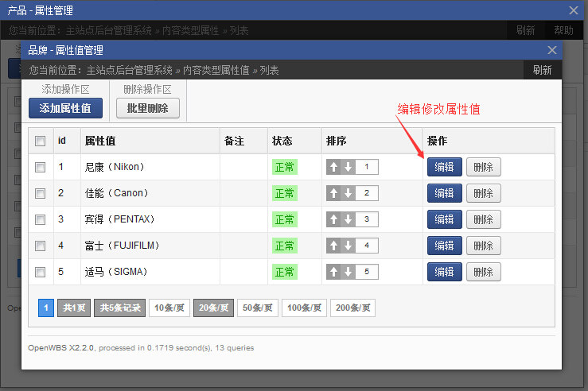Click the 添加属性值 button
Viewport: 588px width, 391px height.
pyautogui.click(x=65, y=108)
